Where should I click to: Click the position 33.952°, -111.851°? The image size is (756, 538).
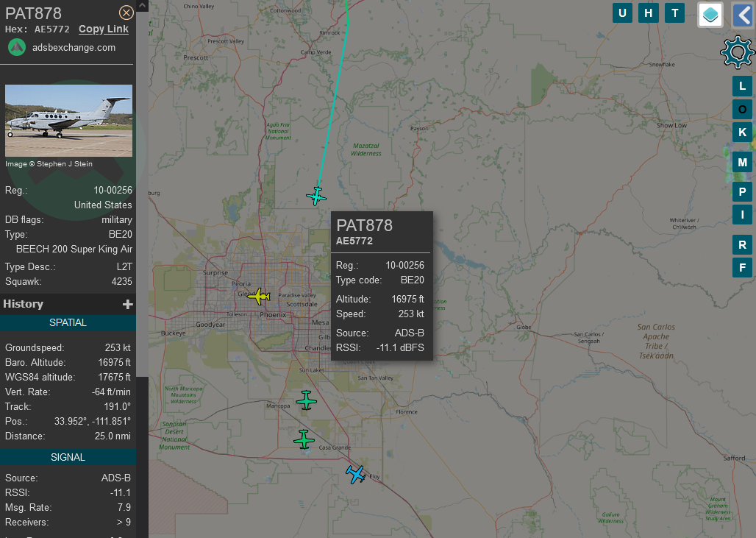click(93, 421)
